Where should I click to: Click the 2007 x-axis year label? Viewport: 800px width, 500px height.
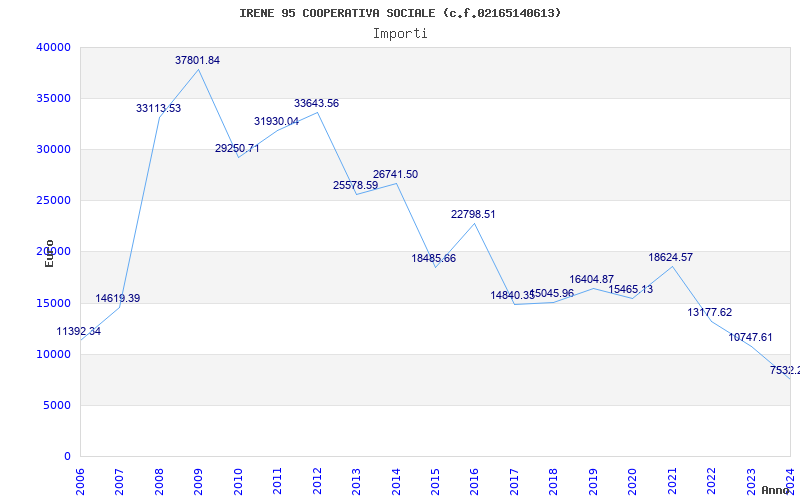click(x=119, y=481)
